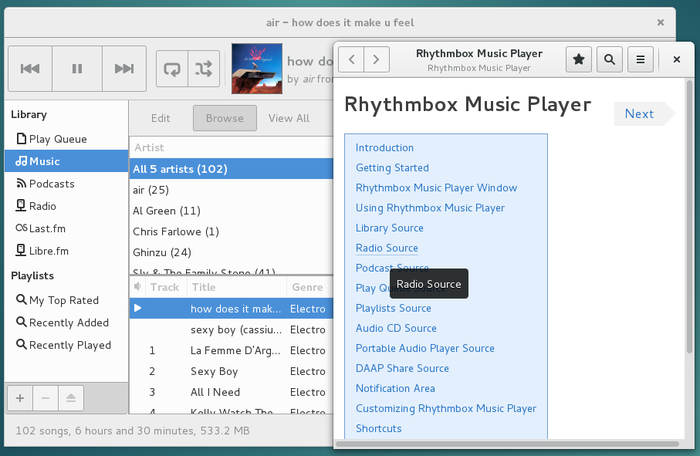700x456 pixels.
Task: Toggle repeat playback mode
Action: 172,68
